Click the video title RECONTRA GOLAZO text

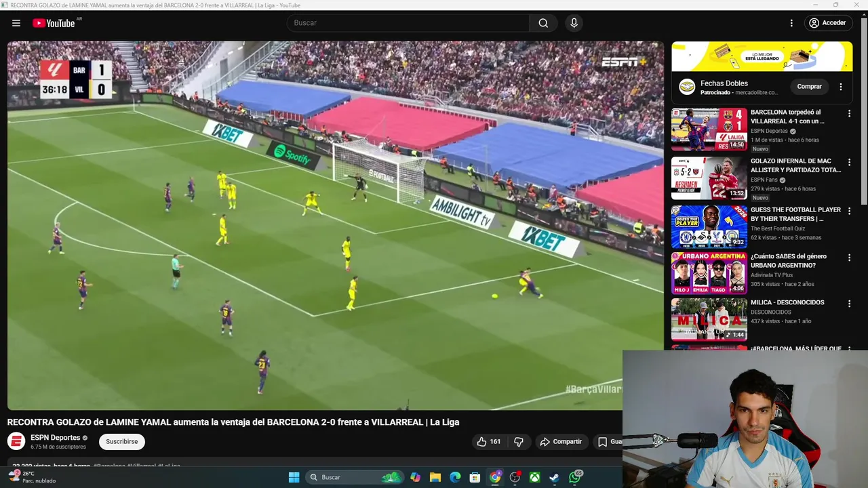click(x=233, y=422)
